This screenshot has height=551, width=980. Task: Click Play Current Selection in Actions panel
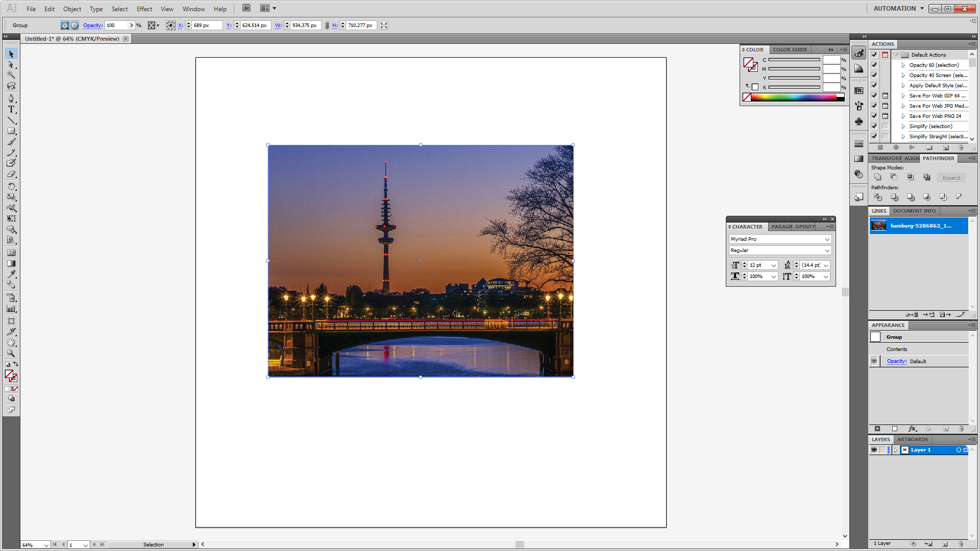tap(912, 147)
